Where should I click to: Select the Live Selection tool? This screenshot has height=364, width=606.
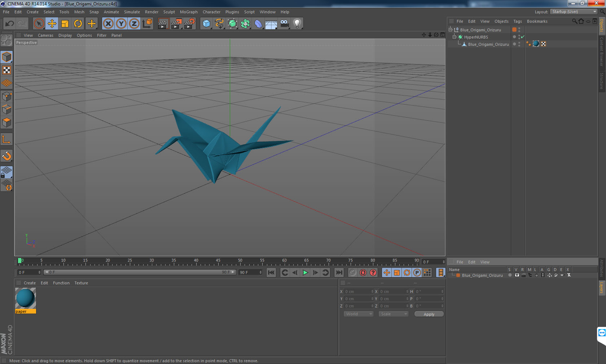[x=39, y=24]
